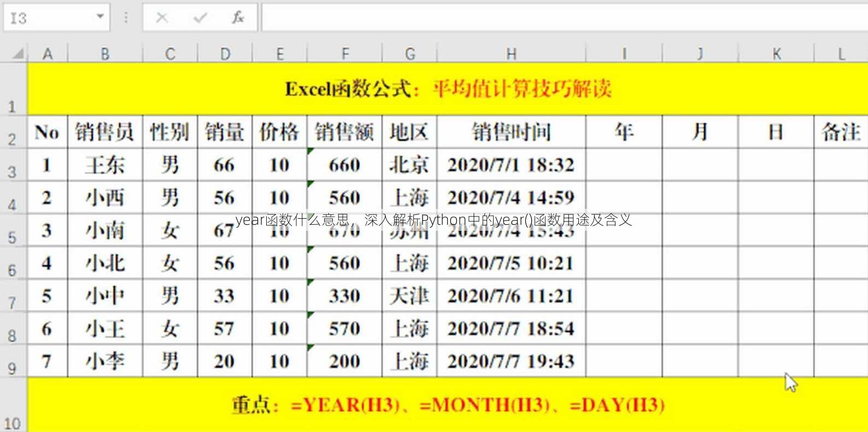
Task: Click the cell containing '小李'
Action: [x=105, y=361]
